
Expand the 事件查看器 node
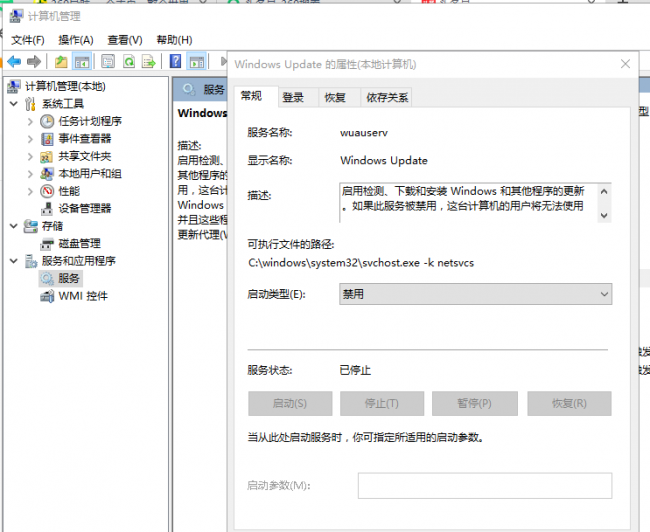point(30,139)
